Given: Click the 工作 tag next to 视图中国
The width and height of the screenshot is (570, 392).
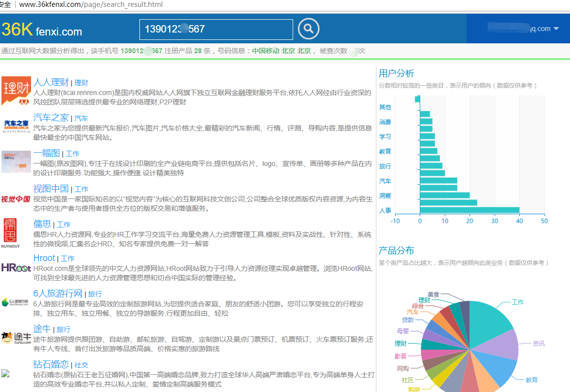Looking at the screenshot, I should pyautogui.click(x=81, y=189).
